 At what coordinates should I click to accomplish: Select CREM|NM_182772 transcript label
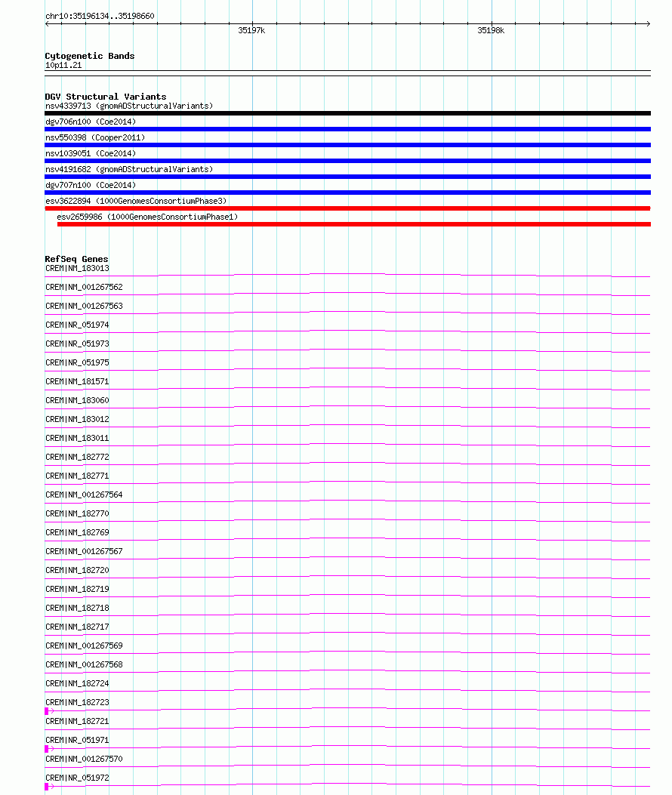coord(77,457)
